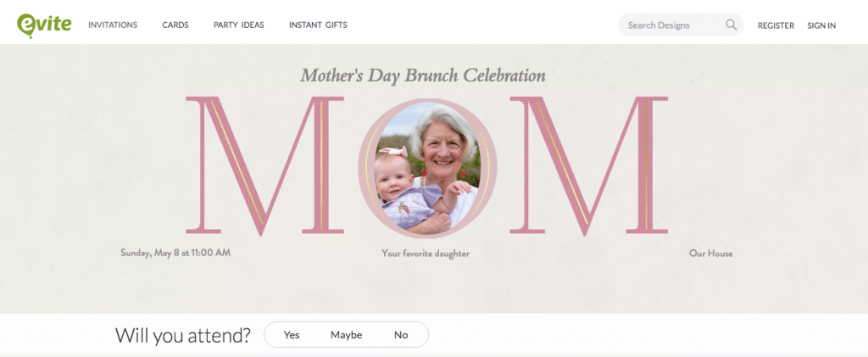The height and width of the screenshot is (357, 868).
Task: Click the Your favorite daughter host text
Action: click(426, 254)
